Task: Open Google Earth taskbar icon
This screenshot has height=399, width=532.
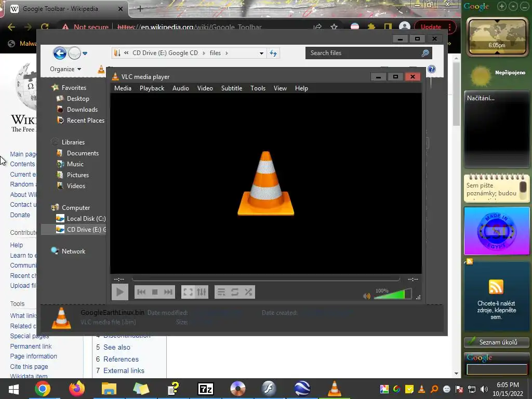Action: click(302, 389)
